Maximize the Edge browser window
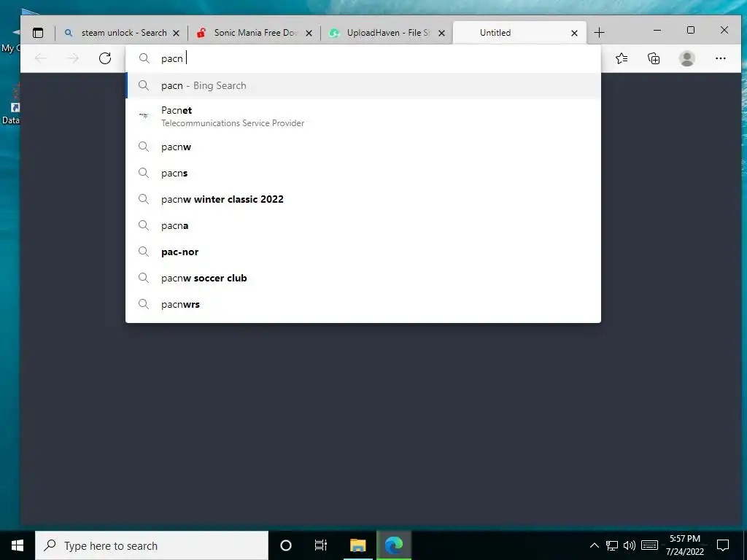The height and width of the screenshot is (560, 747). (691, 30)
